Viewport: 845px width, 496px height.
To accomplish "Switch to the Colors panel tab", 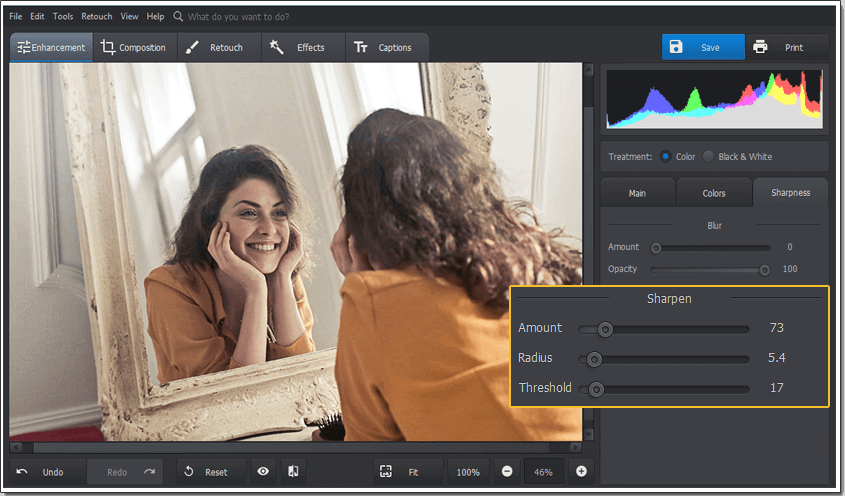I will point(714,193).
